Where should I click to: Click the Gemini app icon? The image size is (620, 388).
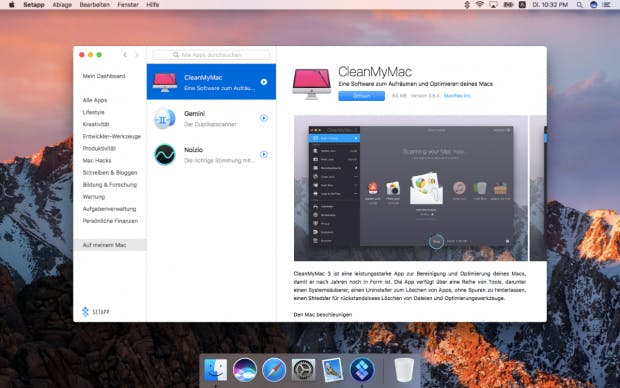pyautogui.click(x=165, y=118)
